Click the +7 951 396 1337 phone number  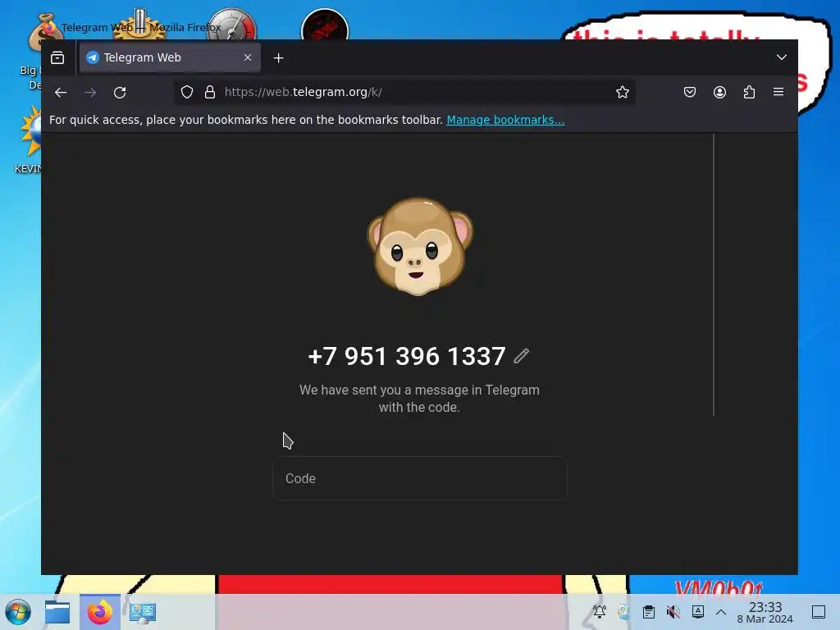(407, 356)
